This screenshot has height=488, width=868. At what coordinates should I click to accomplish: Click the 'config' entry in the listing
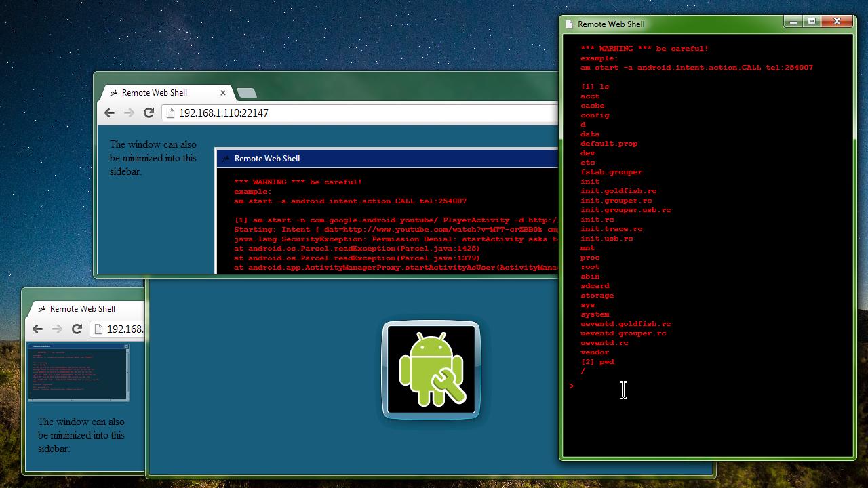click(595, 115)
